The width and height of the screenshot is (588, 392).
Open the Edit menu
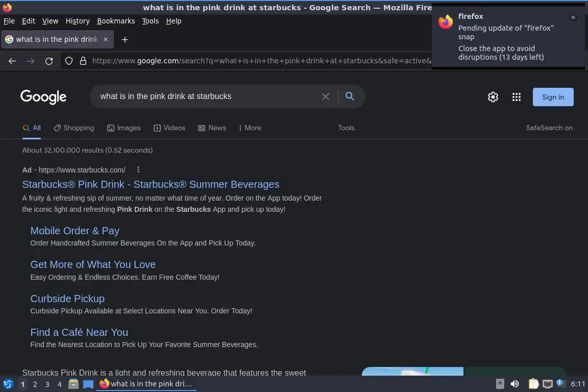(x=29, y=21)
